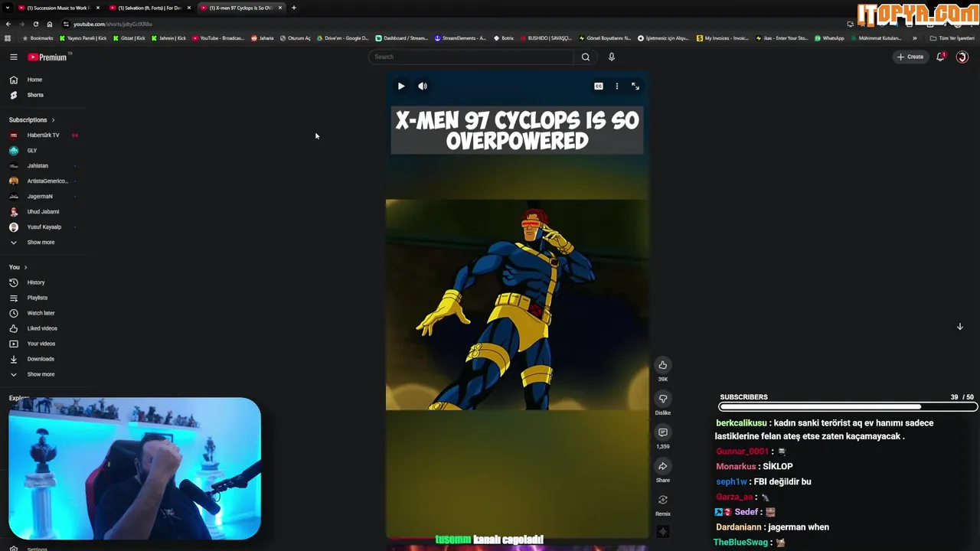
Task: Focus the YouTube search box
Action: tap(471, 57)
